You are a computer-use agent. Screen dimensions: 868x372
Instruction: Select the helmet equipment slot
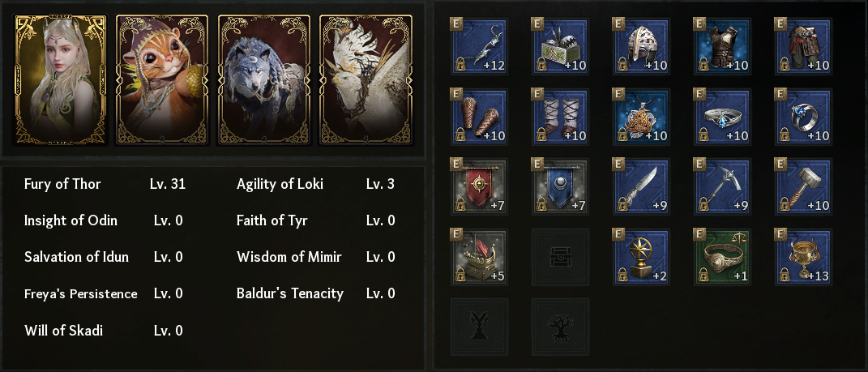click(641, 47)
